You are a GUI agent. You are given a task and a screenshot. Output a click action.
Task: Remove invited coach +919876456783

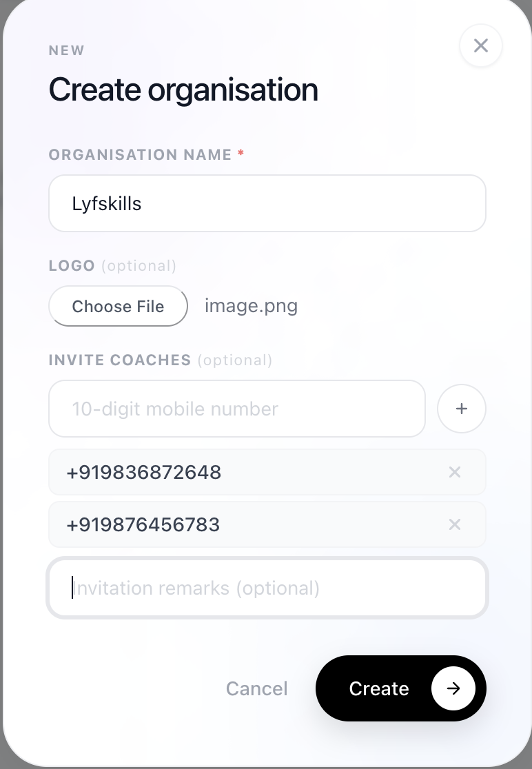coord(455,524)
